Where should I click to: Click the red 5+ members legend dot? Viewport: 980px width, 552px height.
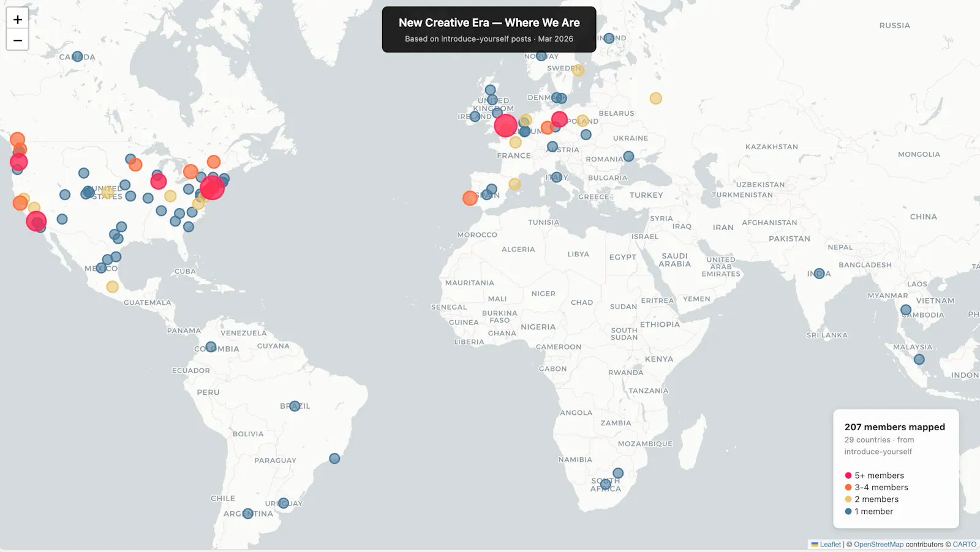[x=848, y=476]
